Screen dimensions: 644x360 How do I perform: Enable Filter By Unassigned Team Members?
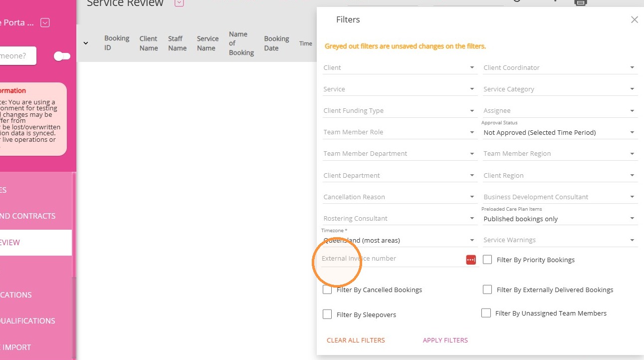(486, 313)
